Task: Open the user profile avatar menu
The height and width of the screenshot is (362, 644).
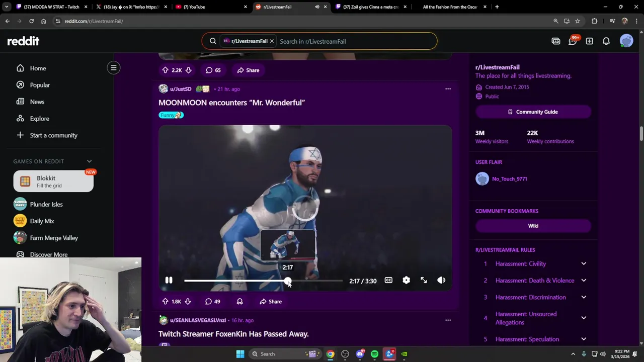Action: [x=626, y=41]
